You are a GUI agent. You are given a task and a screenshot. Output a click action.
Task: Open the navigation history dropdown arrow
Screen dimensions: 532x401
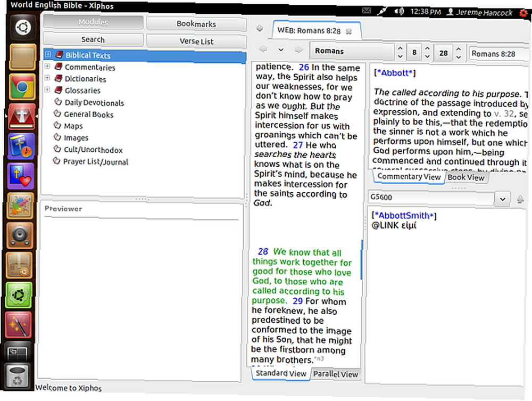click(x=281, y=50)
